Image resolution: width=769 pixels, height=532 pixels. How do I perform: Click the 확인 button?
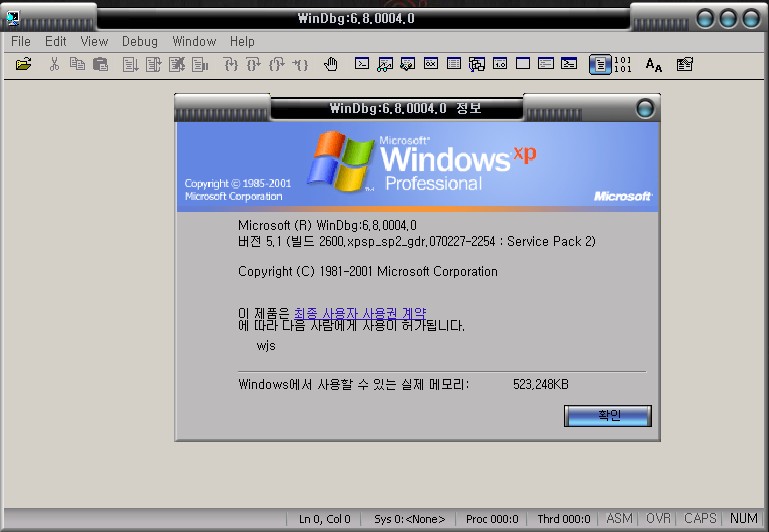pos(608,416)
